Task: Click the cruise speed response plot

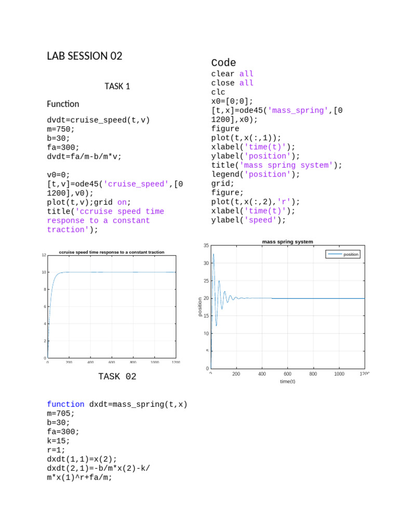Action: (112, 307)
